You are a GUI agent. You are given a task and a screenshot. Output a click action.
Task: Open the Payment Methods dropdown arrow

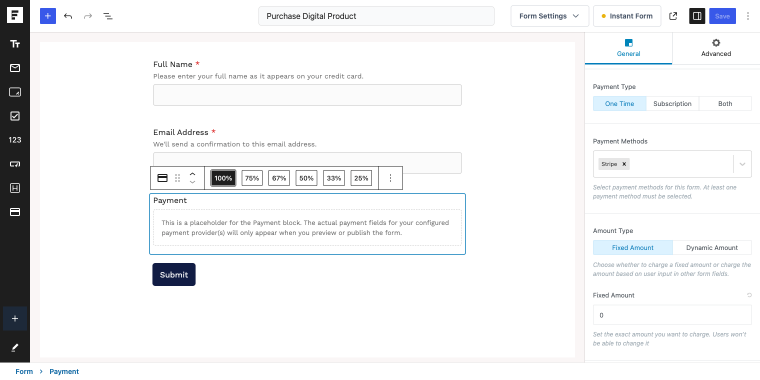point(743,164)
